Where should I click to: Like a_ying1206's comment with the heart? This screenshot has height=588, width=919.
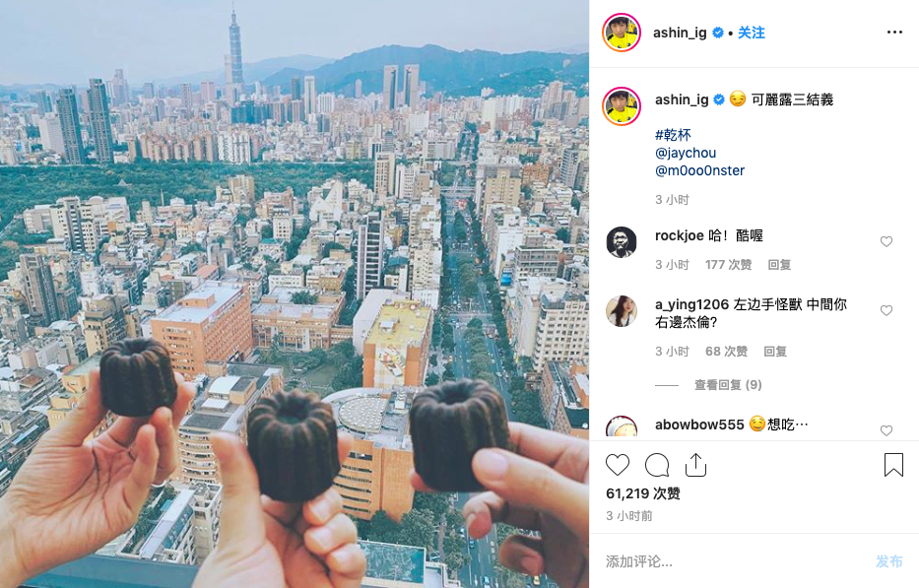pos(886,310)
